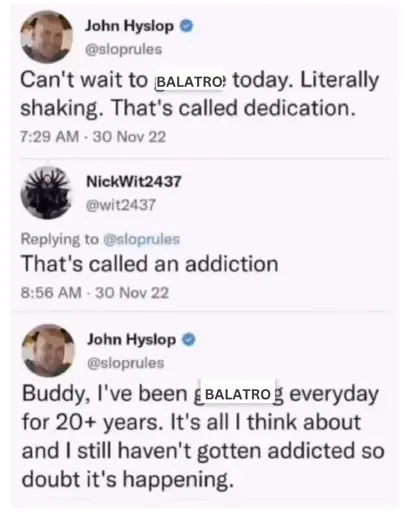Click the verified badge on the first tweet
Image resolution: width=410 pixels, height=512 pixels.
(x=187, y=26)
